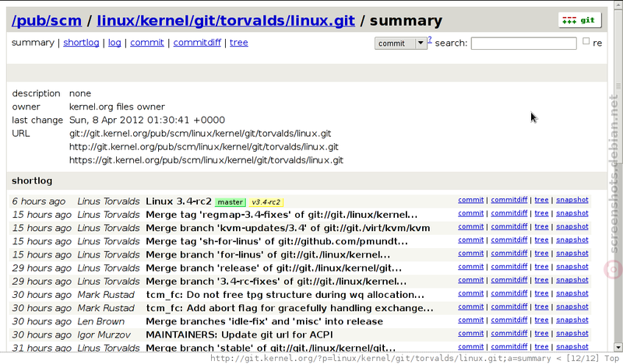Image resolution: width=623 pixels, height=364 pixels.
Task: Open commit link for 3.4-rc-fixes row
Action: (471, 280)
